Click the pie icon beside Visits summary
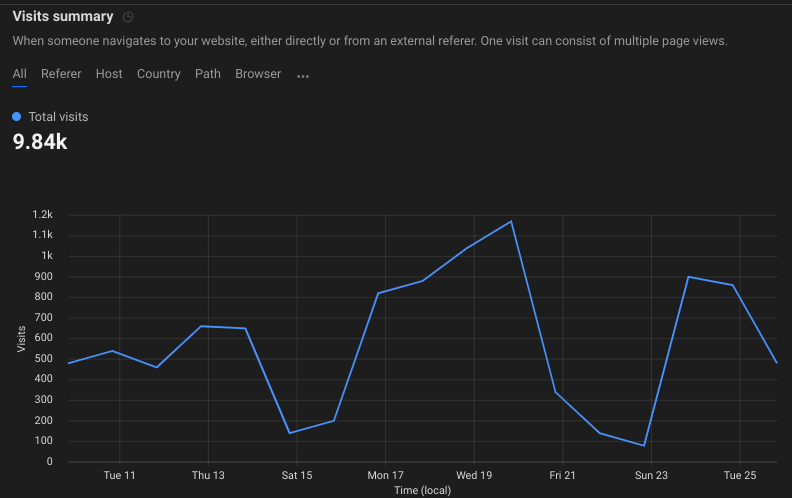This screenshot has width=792, height=498. [128, 17]
